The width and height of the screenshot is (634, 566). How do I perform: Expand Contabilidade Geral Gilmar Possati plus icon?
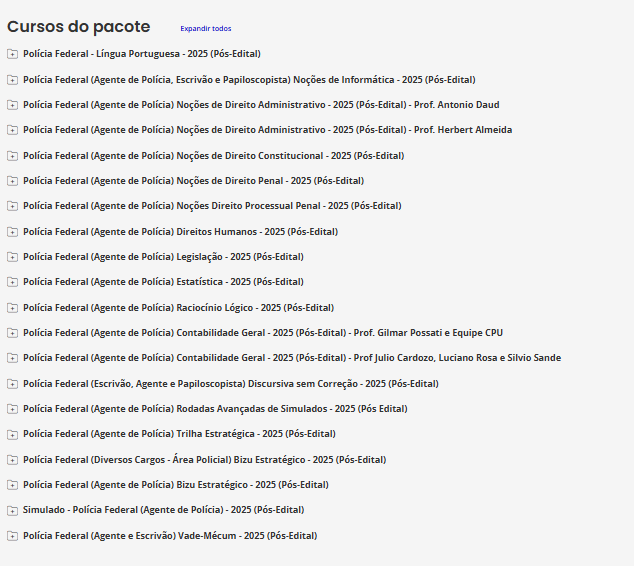point(13,333)
